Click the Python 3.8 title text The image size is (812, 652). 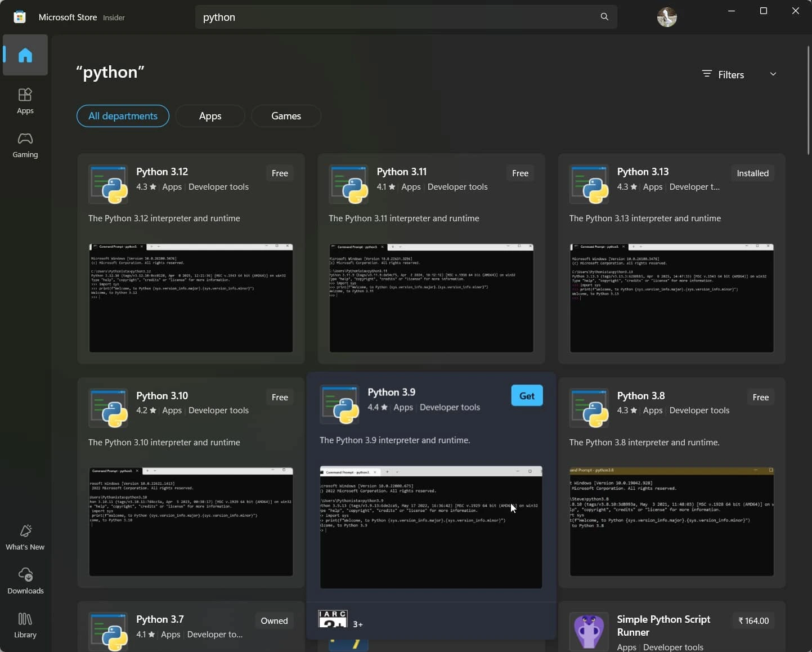point(641,396)
